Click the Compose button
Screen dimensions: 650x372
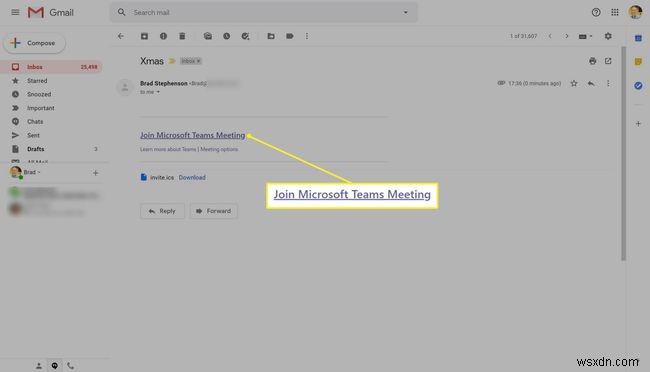coord(34,43)
